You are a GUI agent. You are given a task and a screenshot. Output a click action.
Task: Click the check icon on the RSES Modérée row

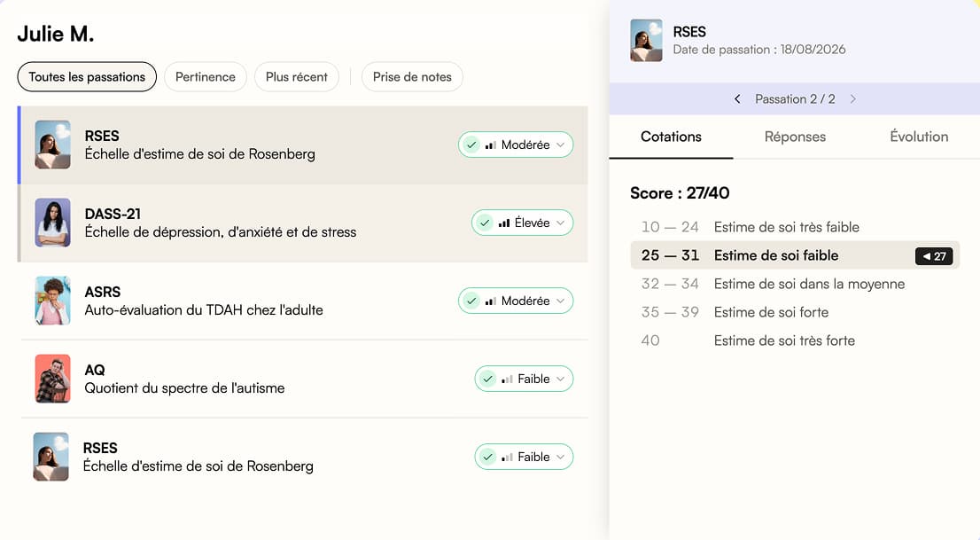(x=471, y=145)
